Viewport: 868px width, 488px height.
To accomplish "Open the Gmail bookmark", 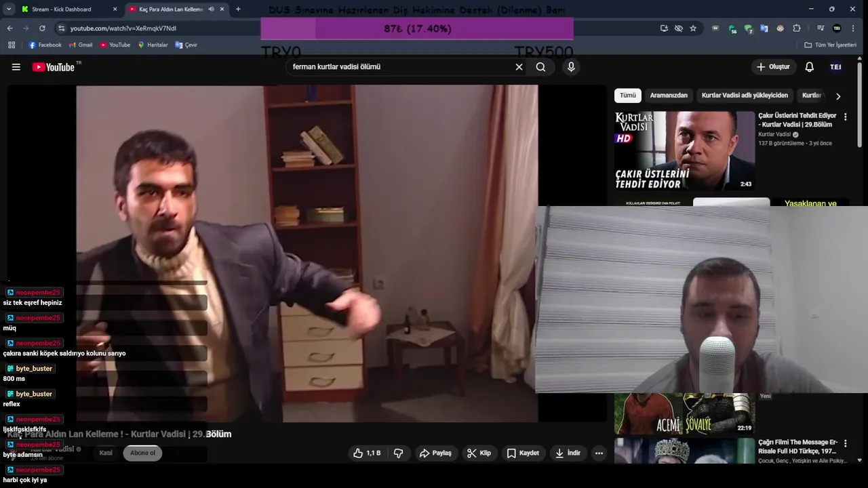I will click(80, 45).
